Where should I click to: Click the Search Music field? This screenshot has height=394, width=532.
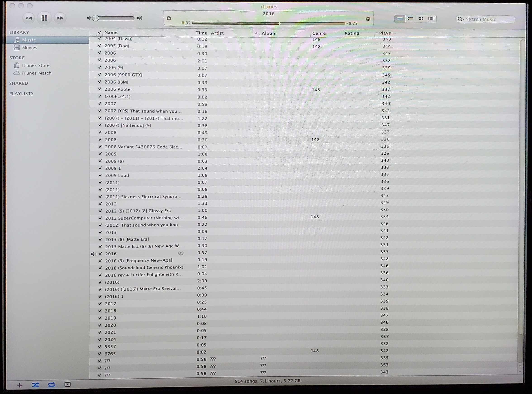(x=486, y=19)
